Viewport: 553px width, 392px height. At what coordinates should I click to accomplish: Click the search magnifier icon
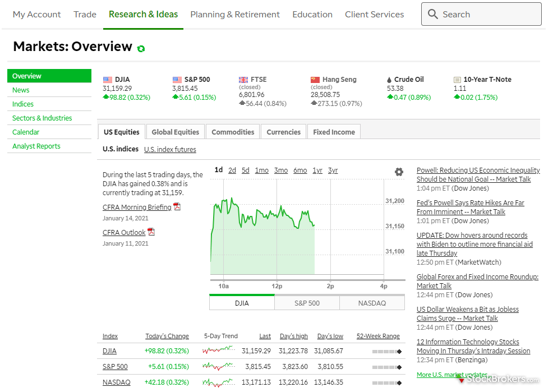433,14
